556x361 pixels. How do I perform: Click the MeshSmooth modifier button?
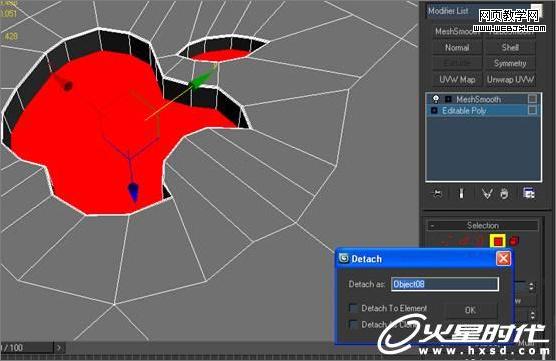[x=457, y=32]
